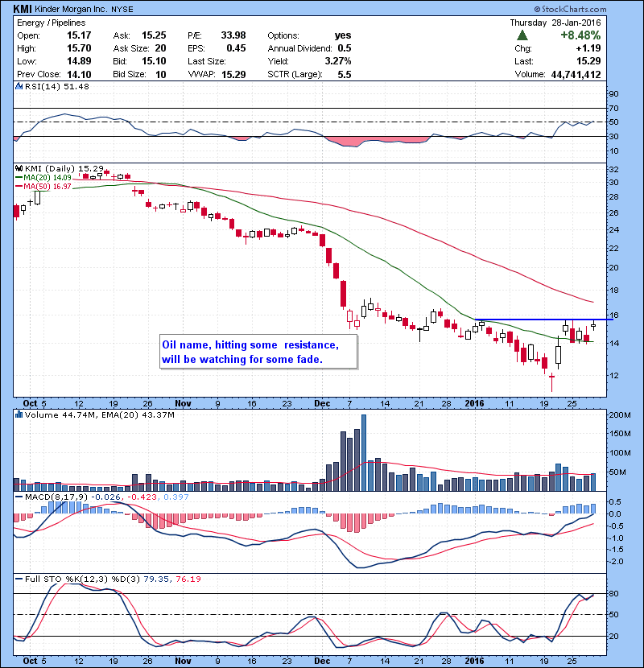Click the Volume bars icon

[x=19, y=414]
